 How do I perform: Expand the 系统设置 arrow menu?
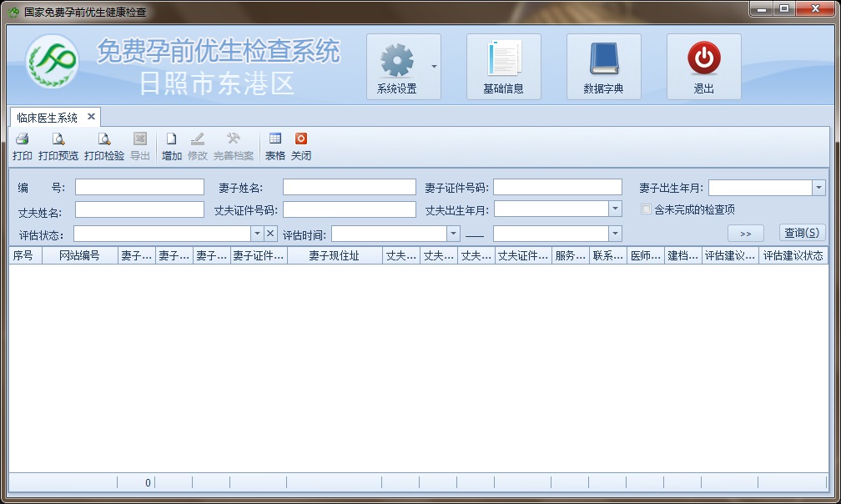pos(434,66)
